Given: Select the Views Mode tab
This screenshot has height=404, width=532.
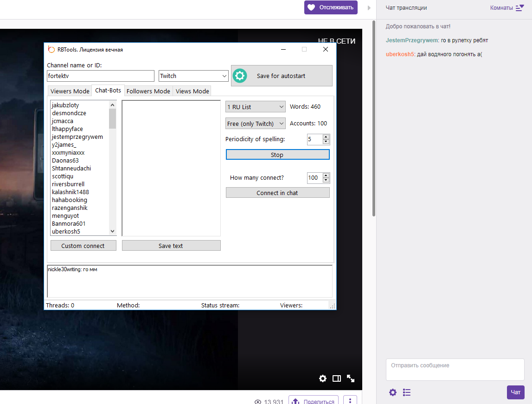Looking at the screenshot, I should [192, 91].
